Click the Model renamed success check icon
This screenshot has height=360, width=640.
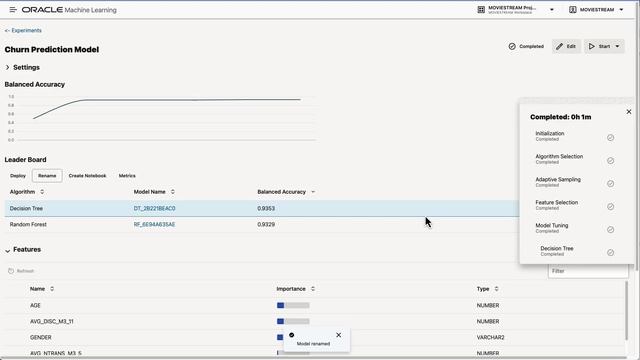tap(291, 335)
